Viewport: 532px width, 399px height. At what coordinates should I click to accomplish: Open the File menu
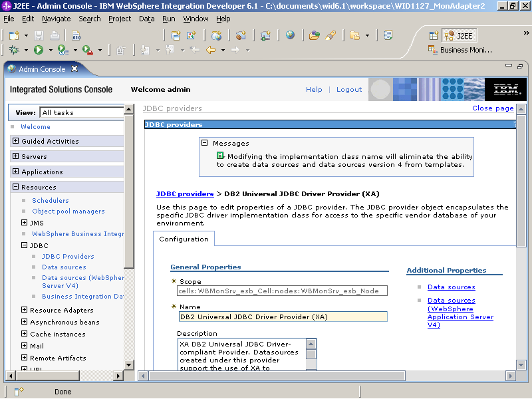(9, 19)
